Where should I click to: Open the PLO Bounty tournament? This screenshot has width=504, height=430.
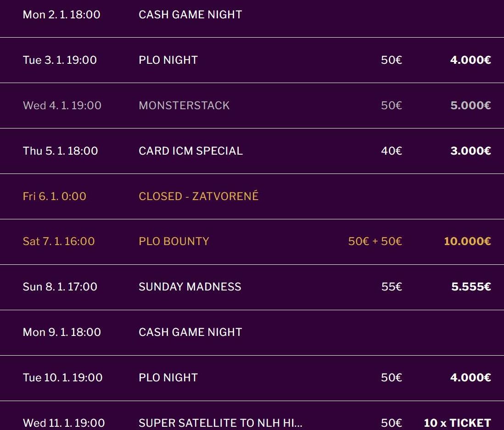[174, 241]
